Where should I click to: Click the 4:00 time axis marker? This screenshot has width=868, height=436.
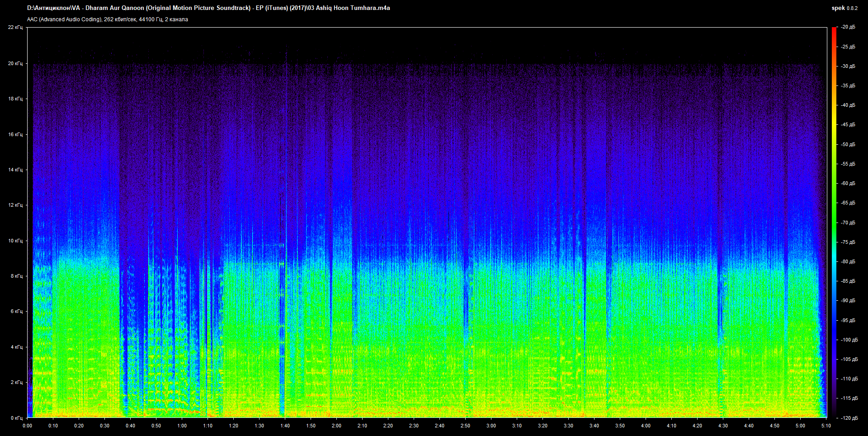pos(646,426)
